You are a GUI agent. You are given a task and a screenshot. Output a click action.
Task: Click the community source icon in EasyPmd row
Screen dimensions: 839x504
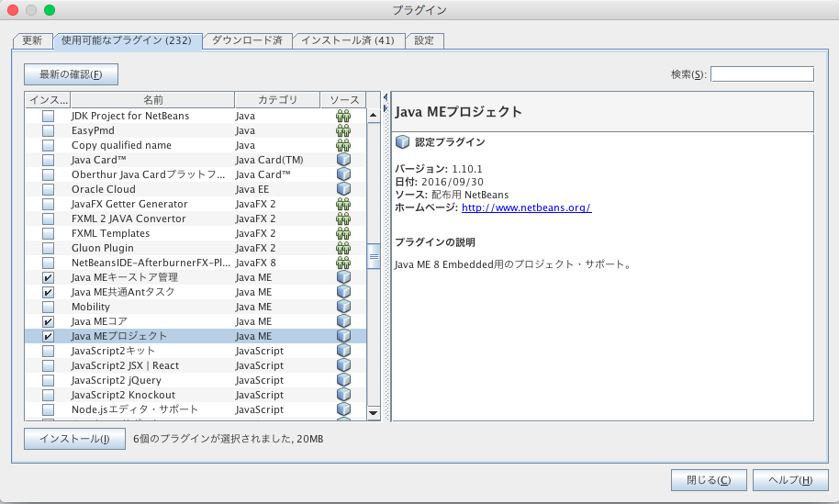click(x=343, y=130)
